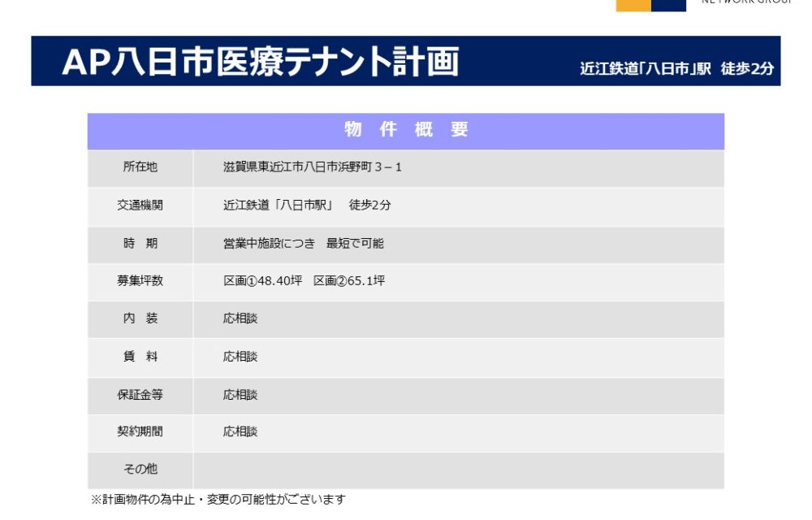Click the 所在地 row label
This screenshot has height=520, width=812.
tap(140, 167)
